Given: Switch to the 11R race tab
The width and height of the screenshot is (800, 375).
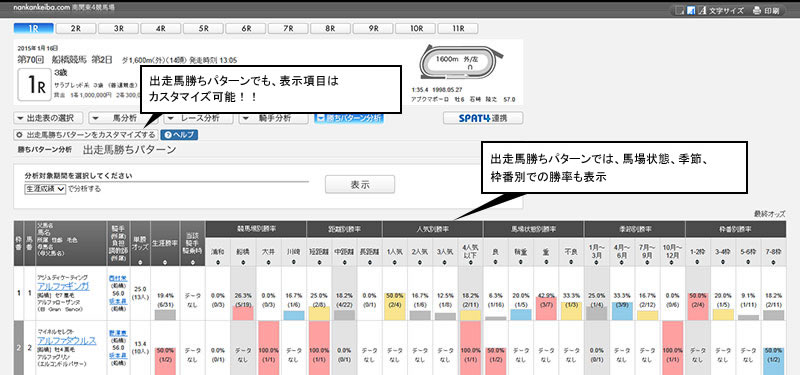Looking at the screenshot, I should click(458, 29).
